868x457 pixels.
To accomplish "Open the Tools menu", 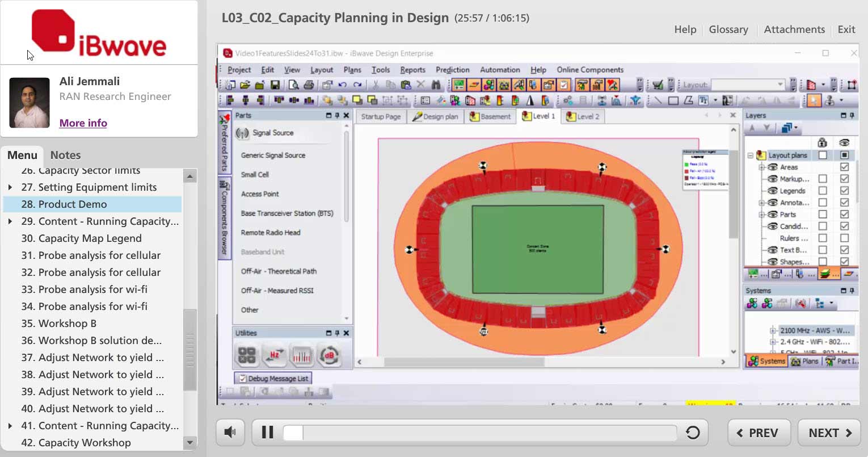I will pyautogui.click(x=381, y=70).
